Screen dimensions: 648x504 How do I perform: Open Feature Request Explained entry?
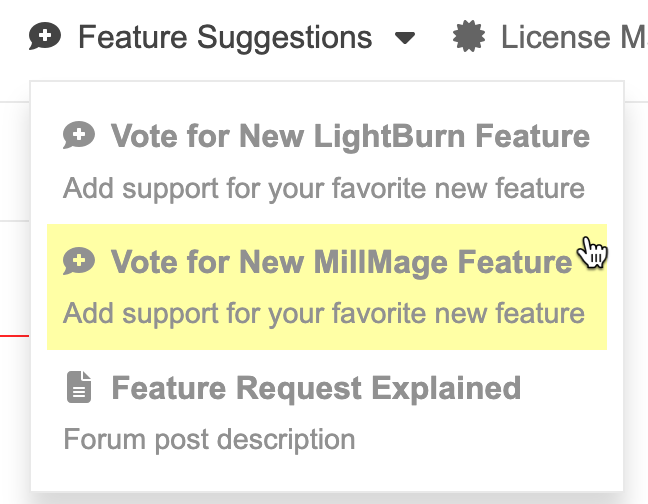point(316,388)
